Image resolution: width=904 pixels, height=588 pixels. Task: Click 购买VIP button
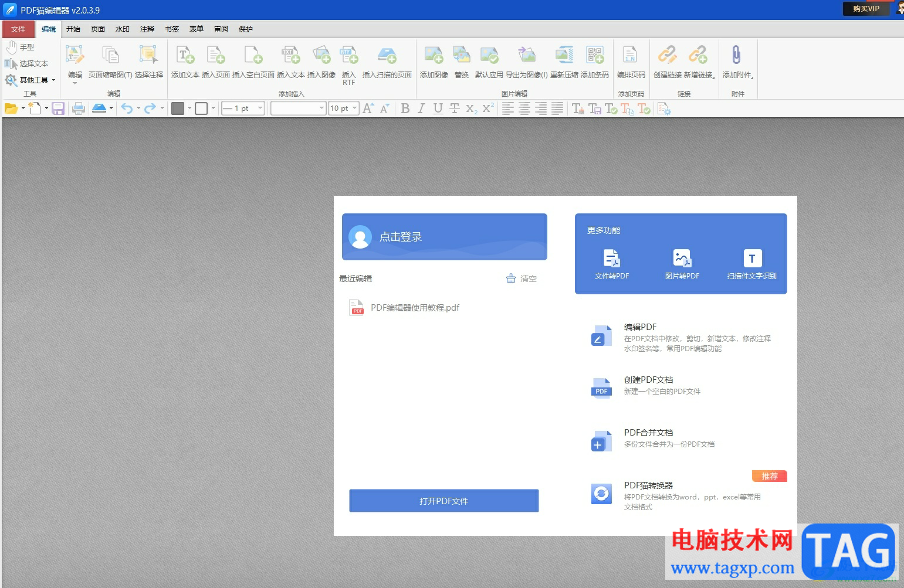click(x=866, y=9)
